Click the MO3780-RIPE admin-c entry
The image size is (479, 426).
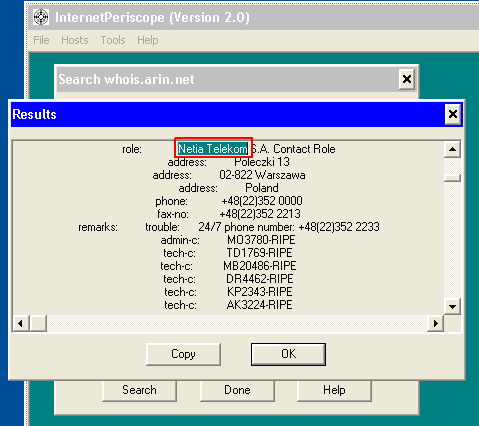tap(261, 240)
